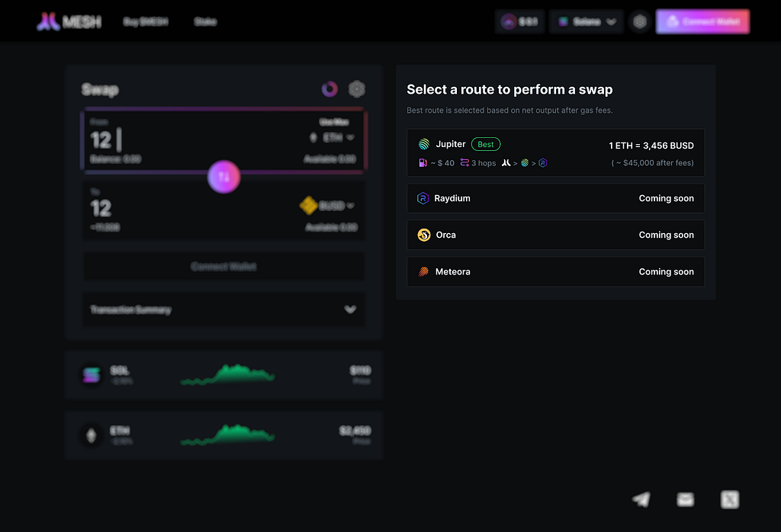Click Use Max in From box
This screenshot has height=532, width=781.
point(334,122)
